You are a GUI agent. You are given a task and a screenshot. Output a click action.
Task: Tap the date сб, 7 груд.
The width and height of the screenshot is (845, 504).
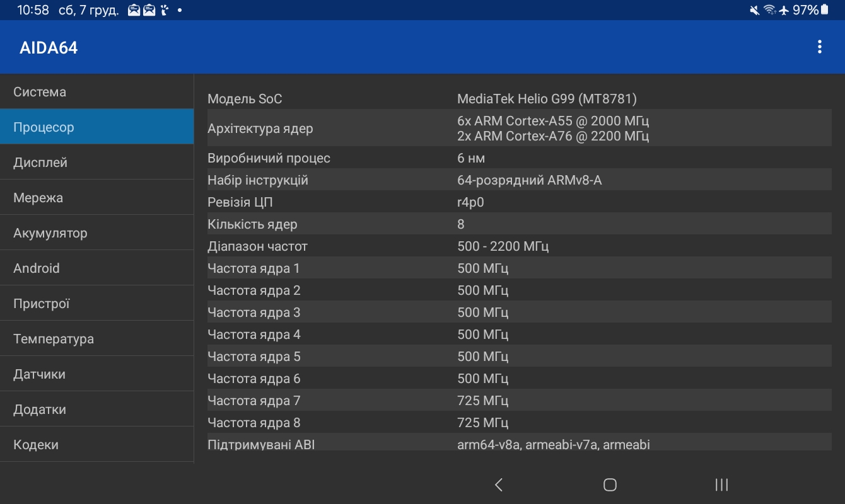pos(88,11)
